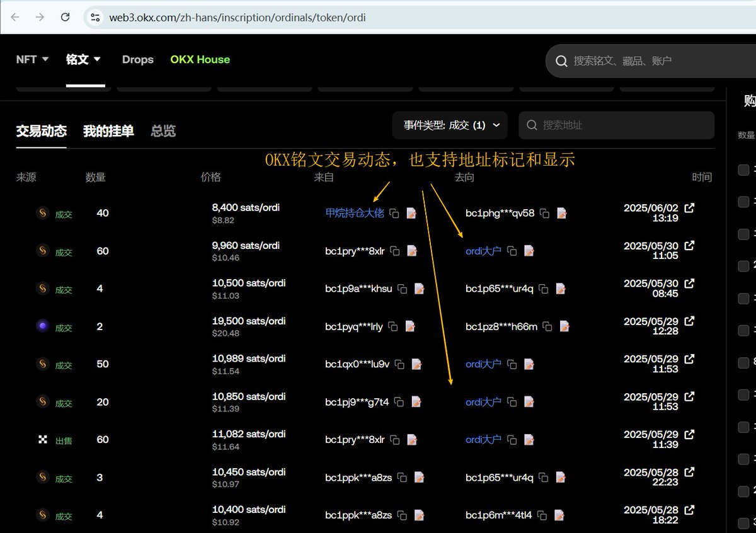This screenshot has width=756, height=533.
Task: Open note icon beside bc1p9a***khsu
Action: [x=419, y=289]
